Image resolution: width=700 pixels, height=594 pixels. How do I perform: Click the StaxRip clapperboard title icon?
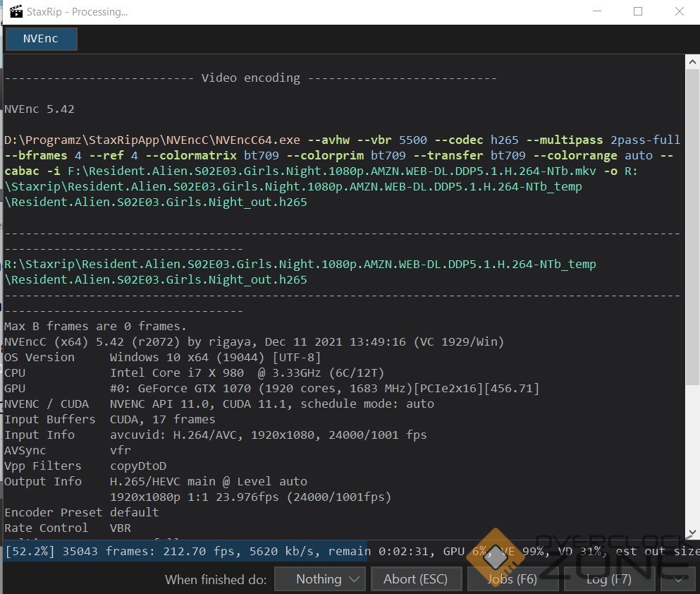(16, 11)
